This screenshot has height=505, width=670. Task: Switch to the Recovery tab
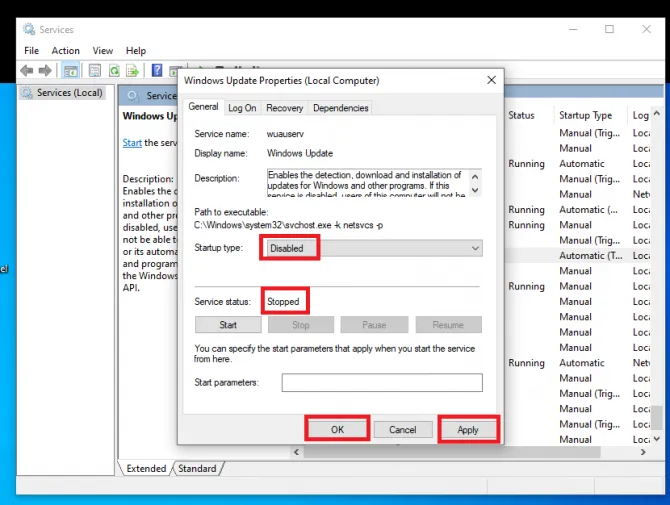[284, 108]
